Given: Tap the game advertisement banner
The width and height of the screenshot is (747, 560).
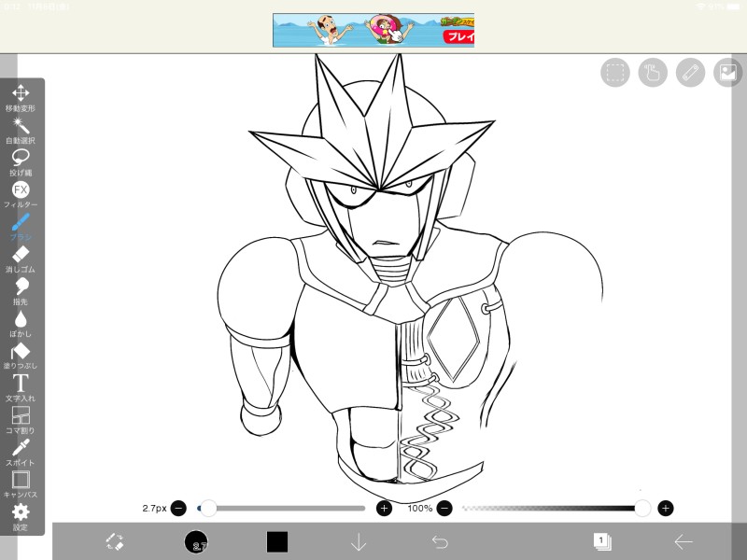Looking at the screenshot, I should 373,30.
